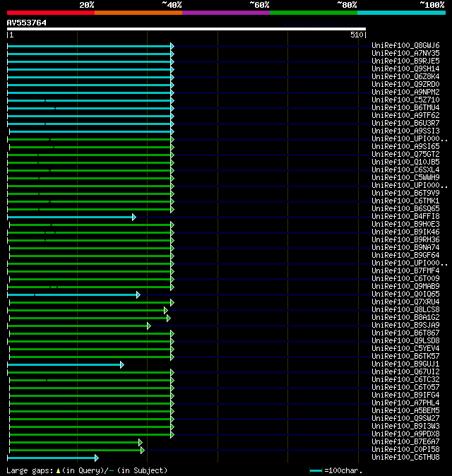Open the UniRef100_B6T9V9 hit
Image resolution: width=452 pixels, height=476 pixels.
(x=405, y=194)
